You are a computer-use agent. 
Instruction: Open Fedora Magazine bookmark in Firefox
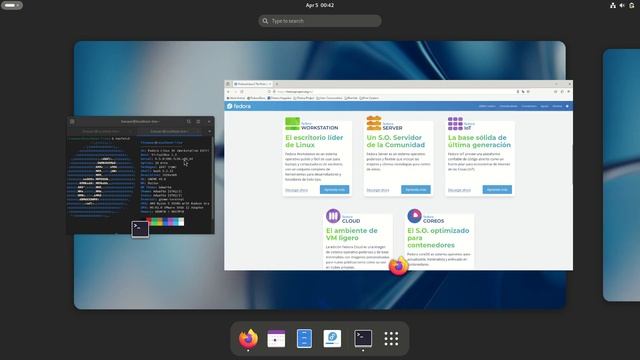coord(280,98)
